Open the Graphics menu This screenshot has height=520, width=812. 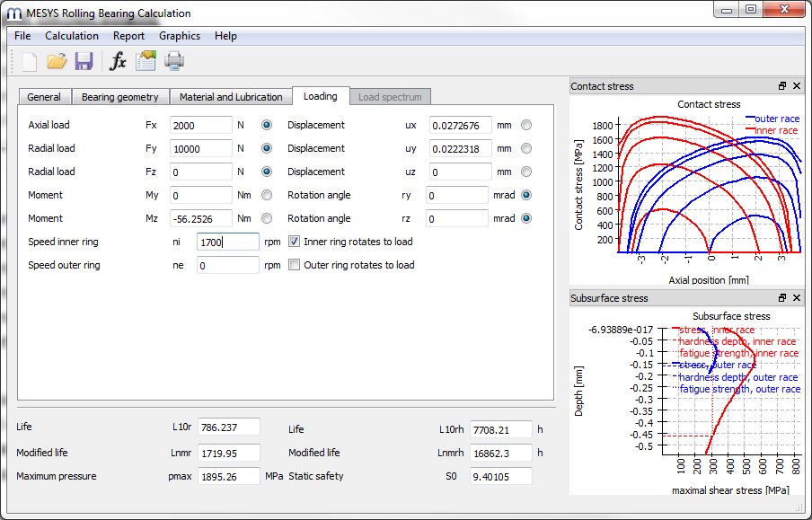coord(180,36)
